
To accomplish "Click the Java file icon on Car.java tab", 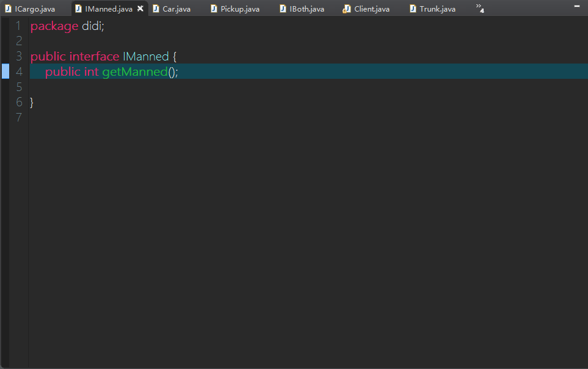I will [154, 9].
